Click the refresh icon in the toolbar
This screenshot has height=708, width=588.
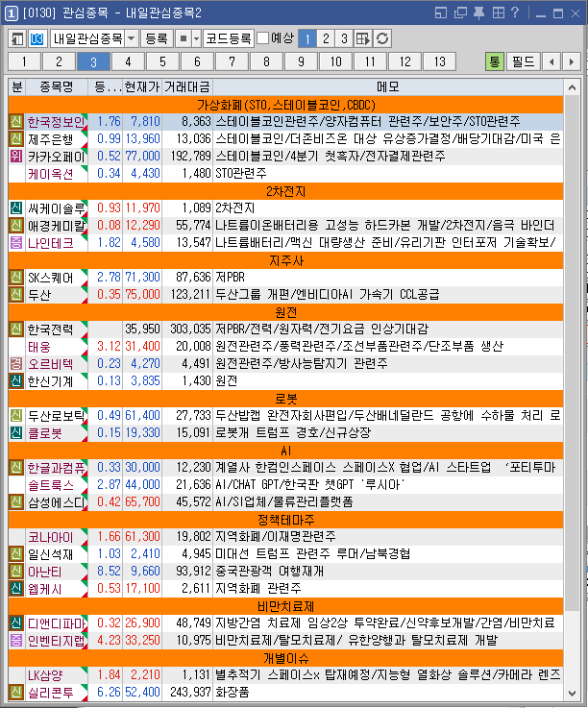click(382, 38)
